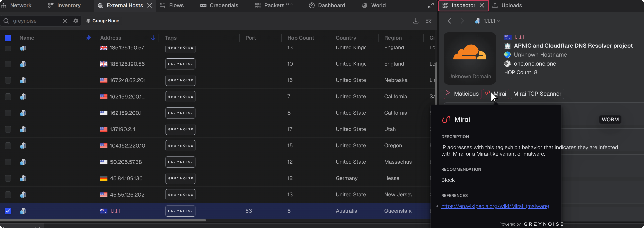This screenshot has height=228, width=644.
Task: Open table column settings icon
Action: pos(429,21)
